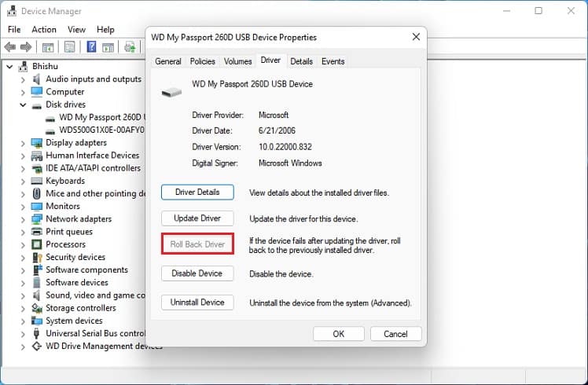Click the Processors icon in tree
The width and height of the screenshot is (588, 385).
(x=36, y=244)
